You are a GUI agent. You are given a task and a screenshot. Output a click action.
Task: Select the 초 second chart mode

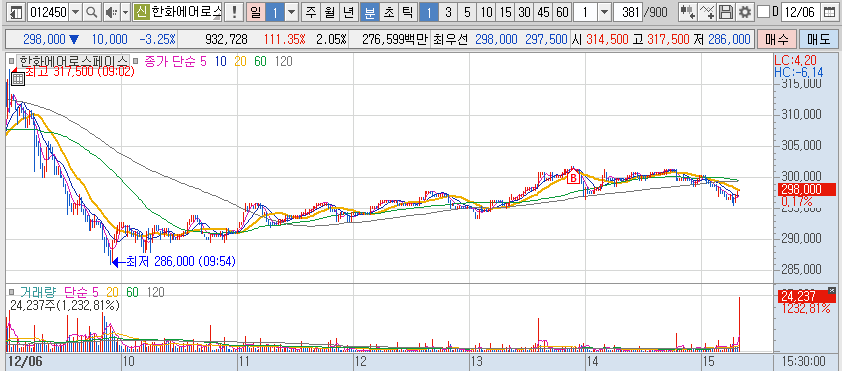click(388, 12)
